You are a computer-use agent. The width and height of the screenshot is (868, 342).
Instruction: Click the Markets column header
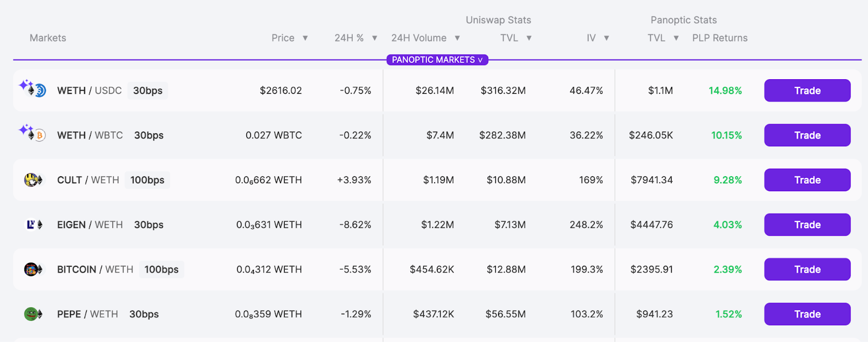(x=48, y=38)
